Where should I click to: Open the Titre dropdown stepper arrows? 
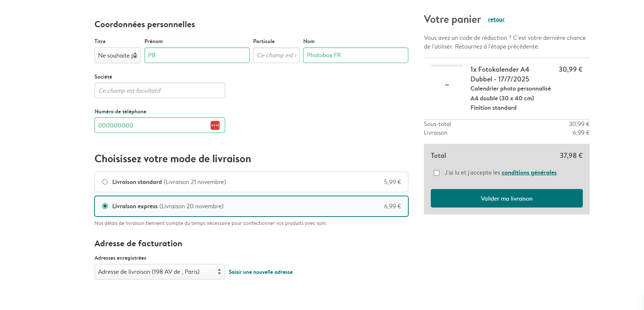tap(135, 55)
